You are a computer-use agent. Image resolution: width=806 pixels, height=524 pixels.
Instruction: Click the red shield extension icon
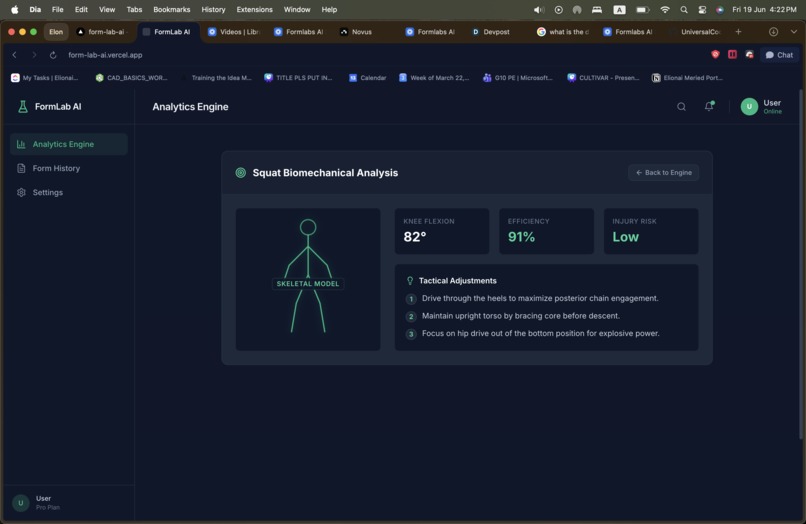tap(715, 55)
